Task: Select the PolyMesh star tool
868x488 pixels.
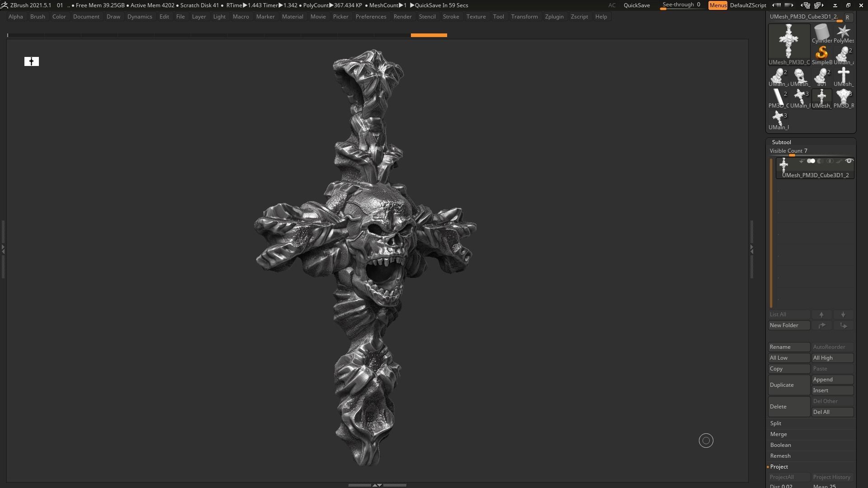Action: point(843,34)
